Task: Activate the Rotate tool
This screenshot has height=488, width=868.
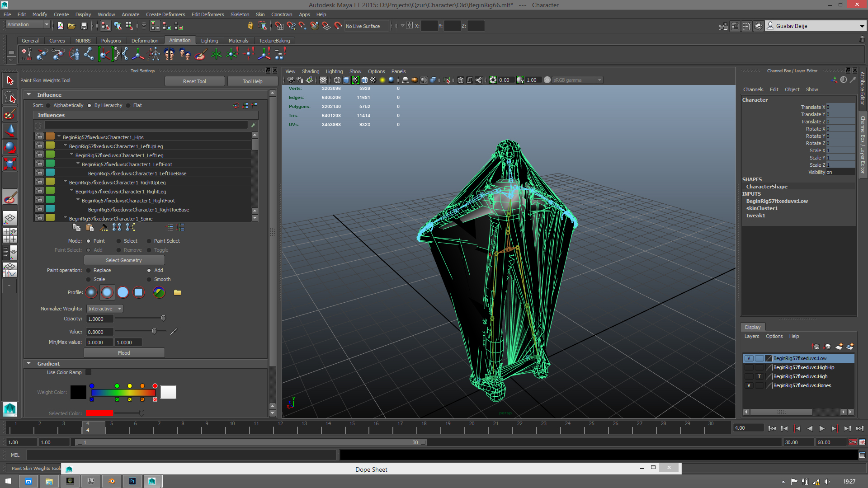Action: [x=10, y=147]
